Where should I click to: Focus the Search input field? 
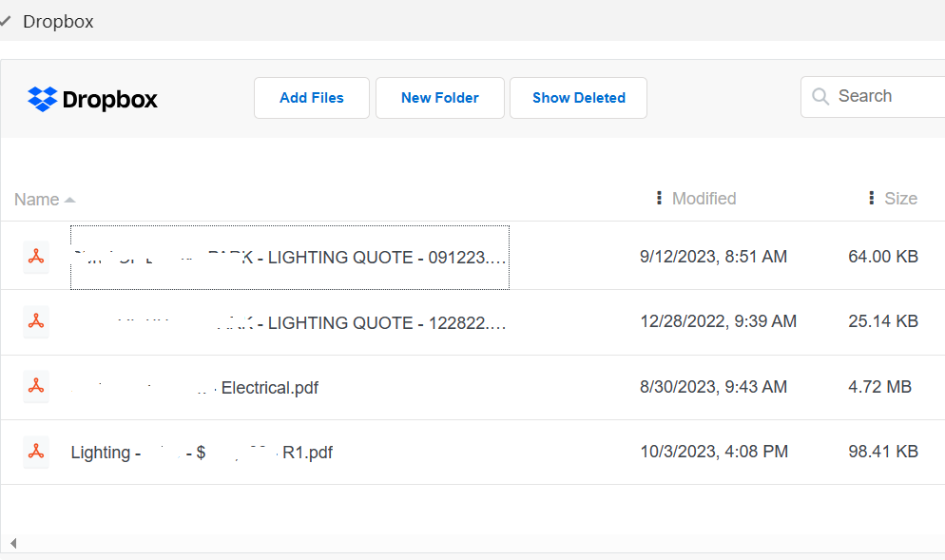[x=873, y=96]
